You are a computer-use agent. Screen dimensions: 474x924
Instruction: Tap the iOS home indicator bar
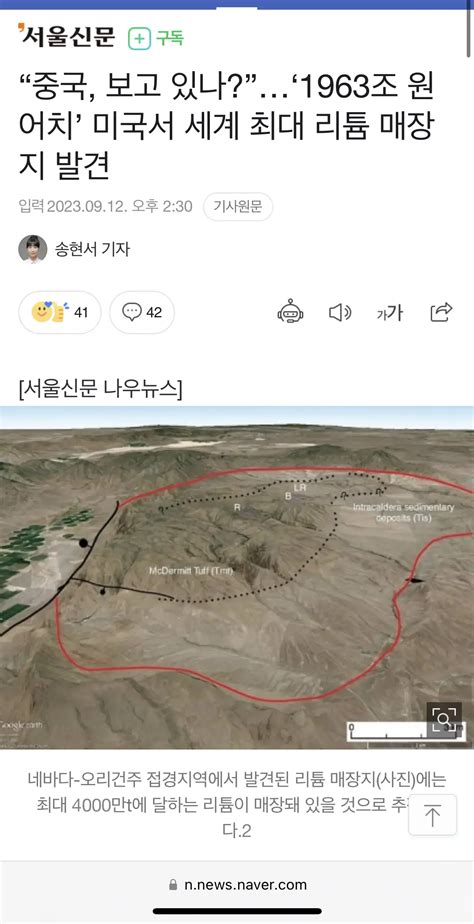pos(237,912)
